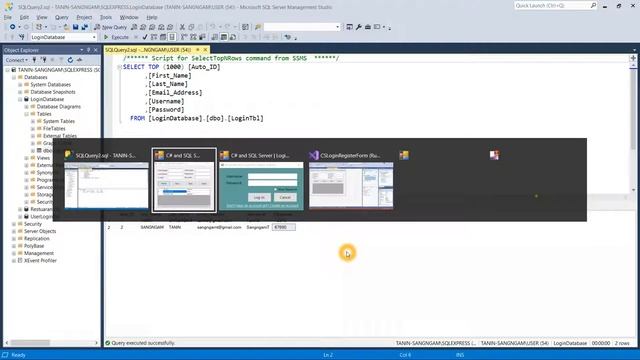Viewport: 640px width, 360px height.
Task: Click the Display Estimated Execution Plan icon
Action: click(153, 37)
